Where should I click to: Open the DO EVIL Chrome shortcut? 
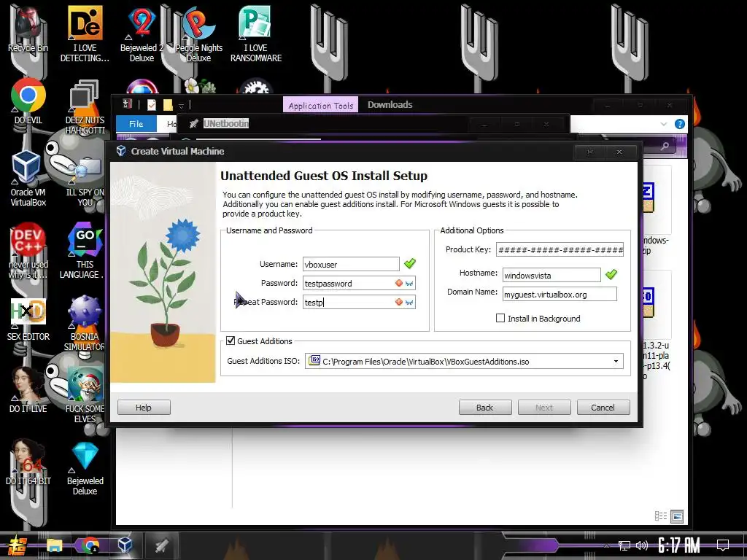[28, 101]
